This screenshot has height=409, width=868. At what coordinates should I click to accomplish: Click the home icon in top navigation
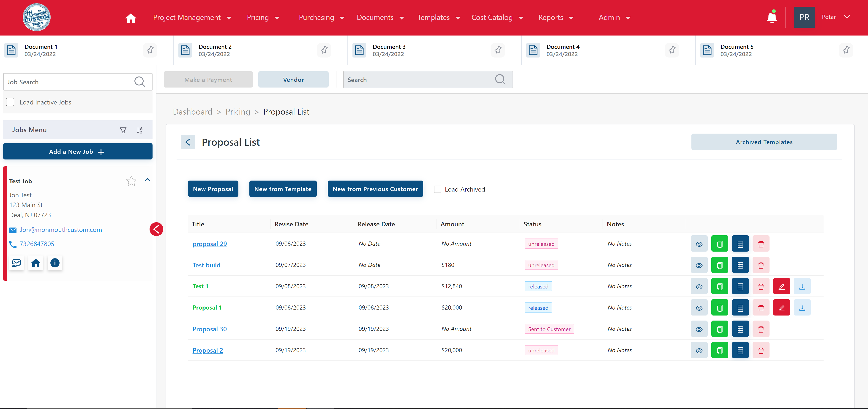coord(131,18)
